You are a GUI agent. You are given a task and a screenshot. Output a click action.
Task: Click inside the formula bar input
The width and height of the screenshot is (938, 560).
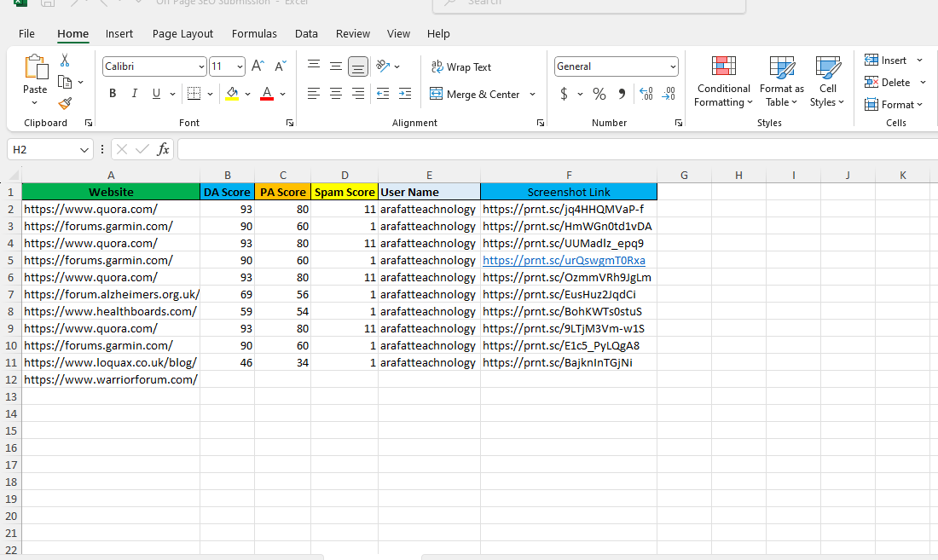coord(558,149)
